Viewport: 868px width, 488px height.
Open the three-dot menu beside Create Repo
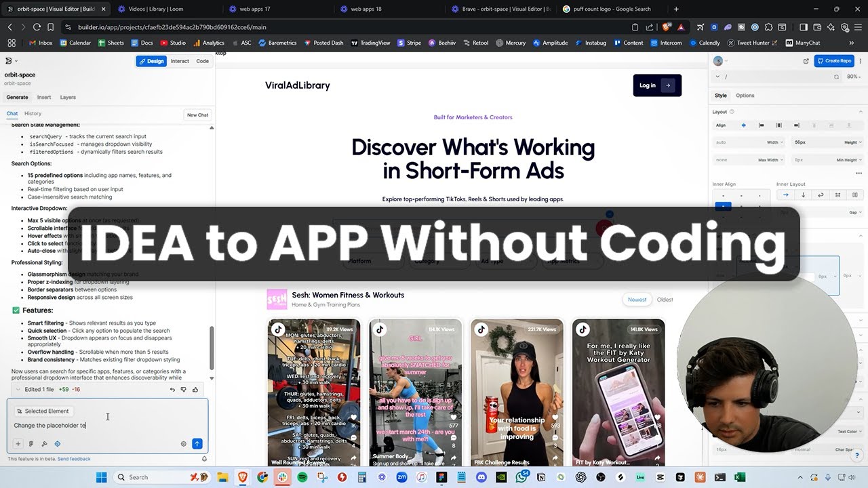(x=860, y=61)
